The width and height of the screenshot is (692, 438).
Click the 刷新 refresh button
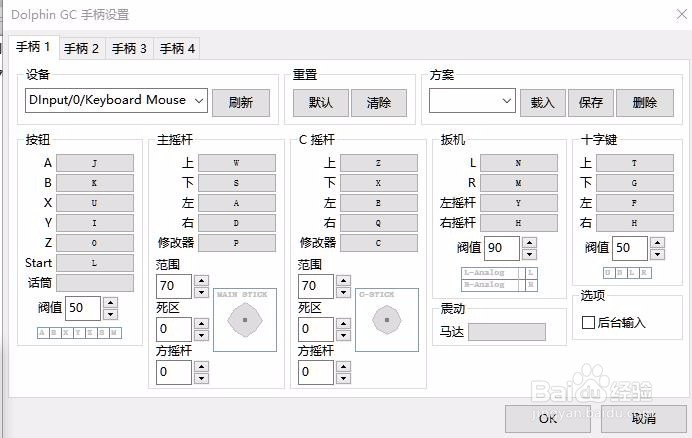click(x=241, y=103)
